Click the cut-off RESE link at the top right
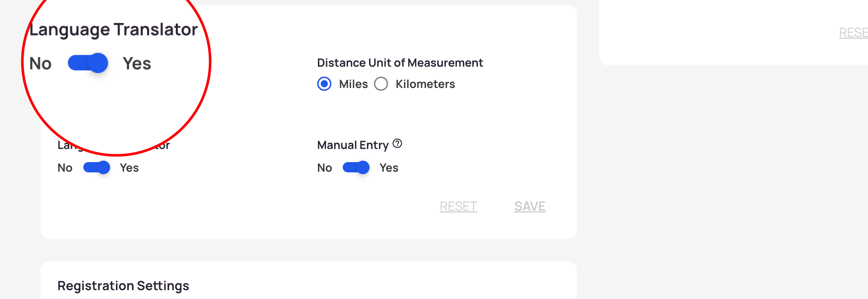868x299 pixels. click(x=853, y=33)
